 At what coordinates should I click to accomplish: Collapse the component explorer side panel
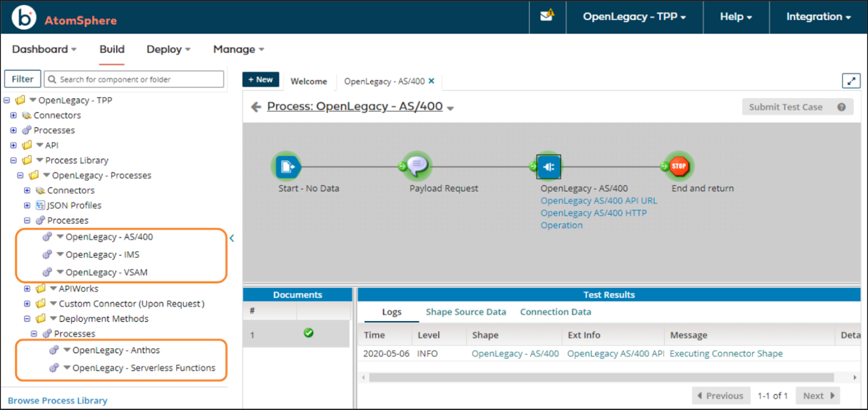point(232,238)
